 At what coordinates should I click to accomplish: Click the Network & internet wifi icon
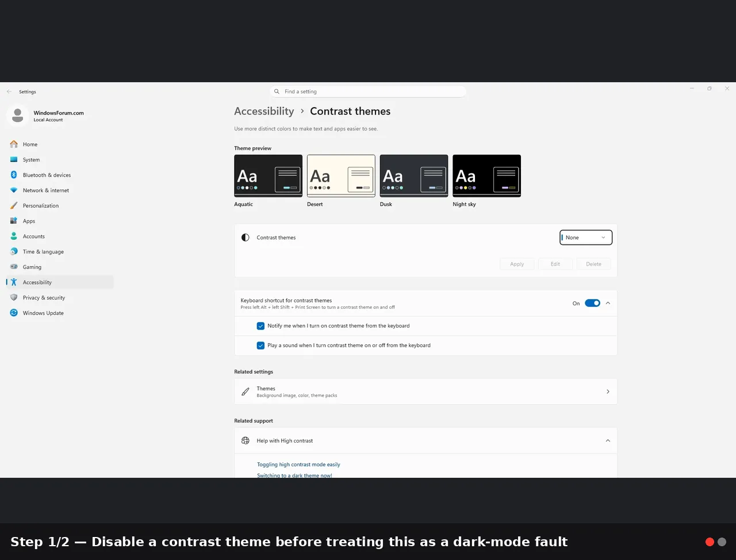(14, 190)
